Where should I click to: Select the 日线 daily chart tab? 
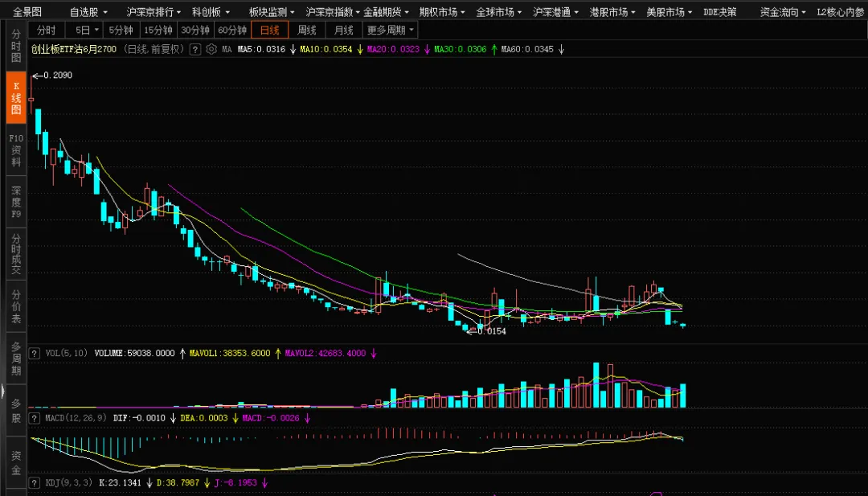pos(269,30)
